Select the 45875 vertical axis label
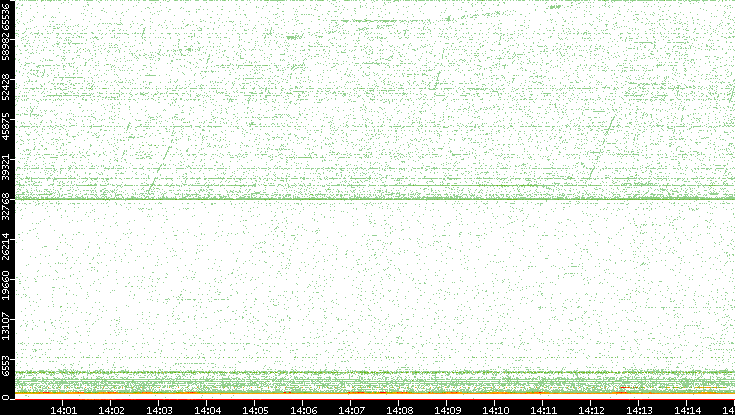Viewport: 735px width, 415px height. [x=5, y=127]
